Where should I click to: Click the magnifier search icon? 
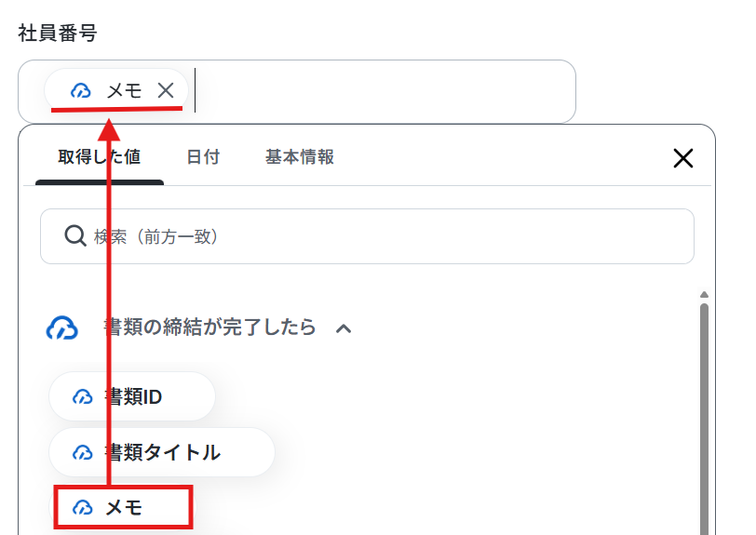(75, 236)
